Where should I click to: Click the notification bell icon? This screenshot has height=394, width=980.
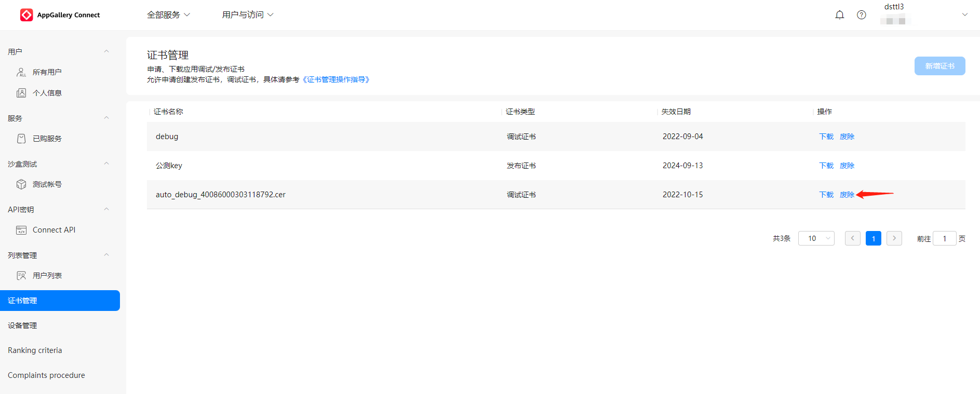coord(839,15)
